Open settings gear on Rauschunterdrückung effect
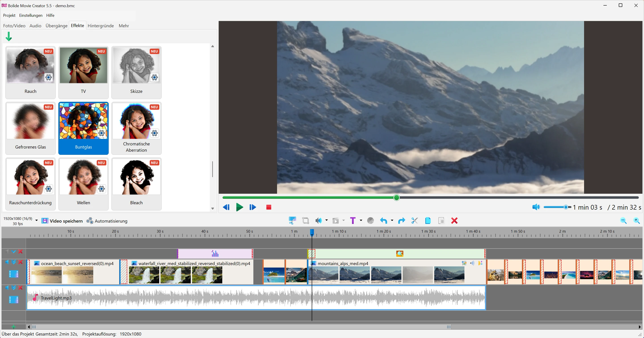644x338 pixels. tap(49, 189)
